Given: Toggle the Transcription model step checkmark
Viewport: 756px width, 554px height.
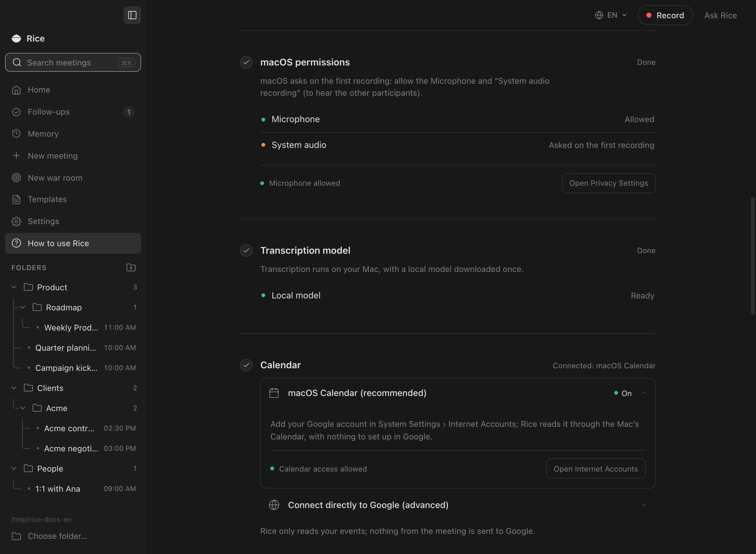Looking at the screenshot, I should coord(246,251).
